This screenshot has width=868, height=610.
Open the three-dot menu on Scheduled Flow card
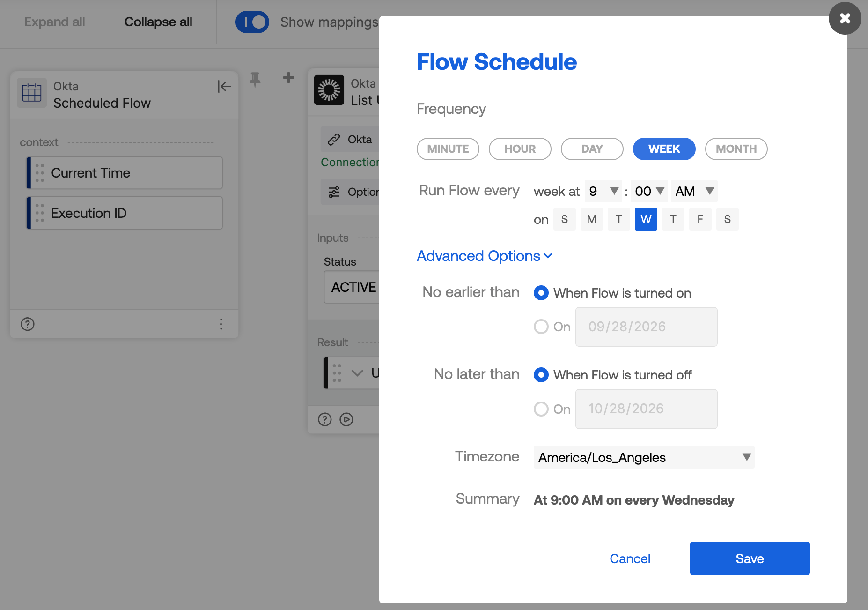(x=221, y=324)
